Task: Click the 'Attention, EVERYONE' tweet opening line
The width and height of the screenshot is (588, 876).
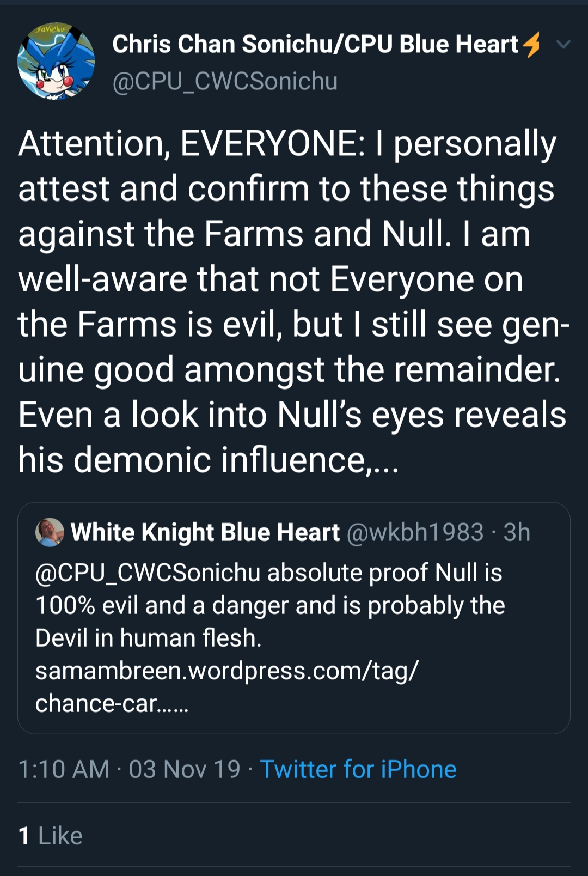Action: pos(287,144)
